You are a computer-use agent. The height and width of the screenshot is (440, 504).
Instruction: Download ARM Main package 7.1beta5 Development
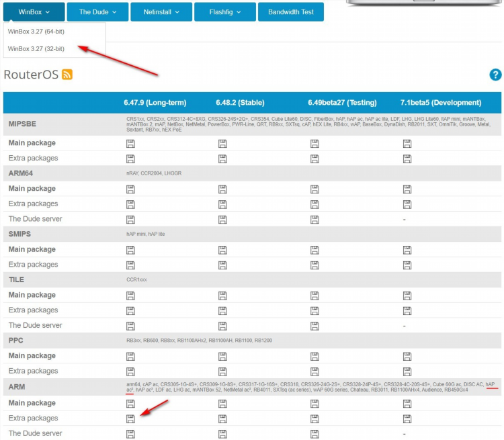pyautogui.click(x=407, y=404)
